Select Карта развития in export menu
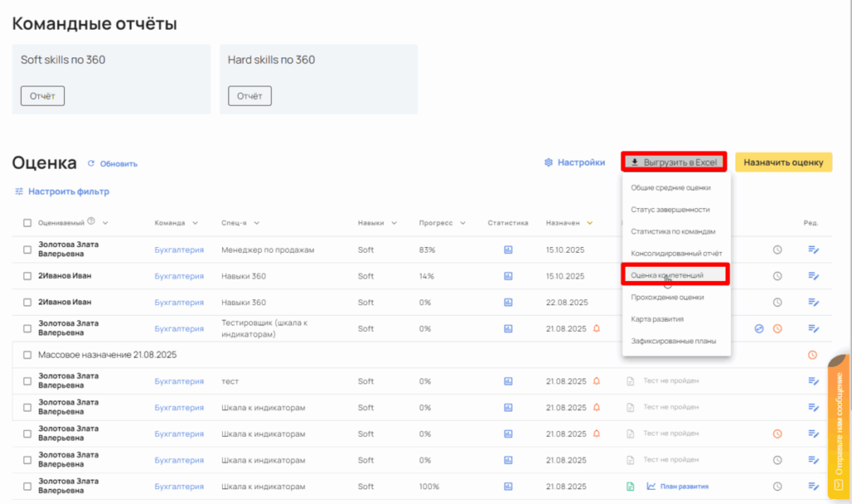The width and height of the screenshot is (852, 504). (657, 319)
